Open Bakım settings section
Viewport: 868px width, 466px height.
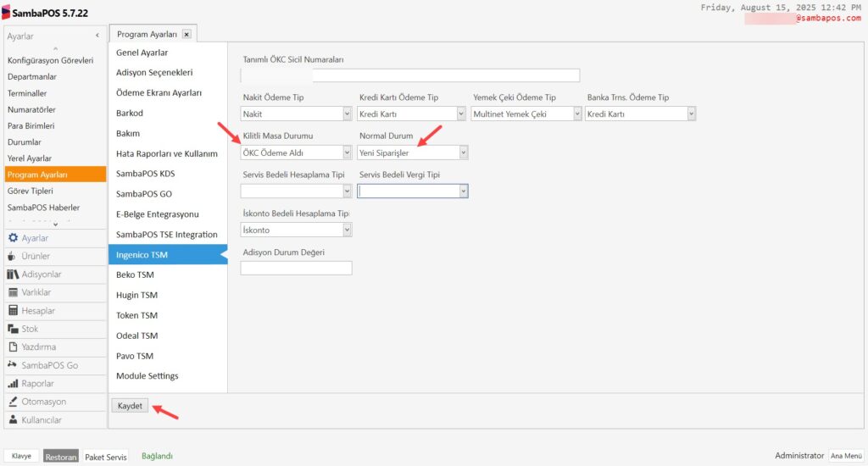click(x=168, y=133)
